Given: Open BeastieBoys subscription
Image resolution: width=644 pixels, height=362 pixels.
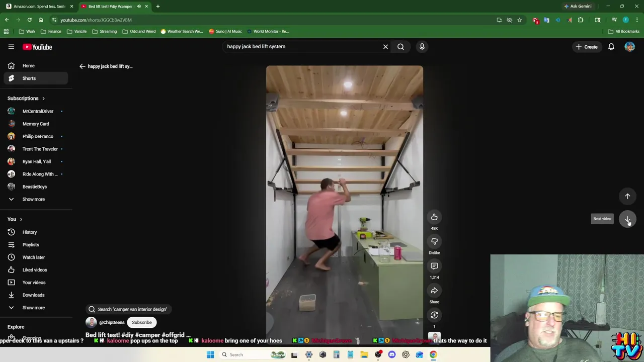Looking at the screenshot, I should tap(35, 187).
